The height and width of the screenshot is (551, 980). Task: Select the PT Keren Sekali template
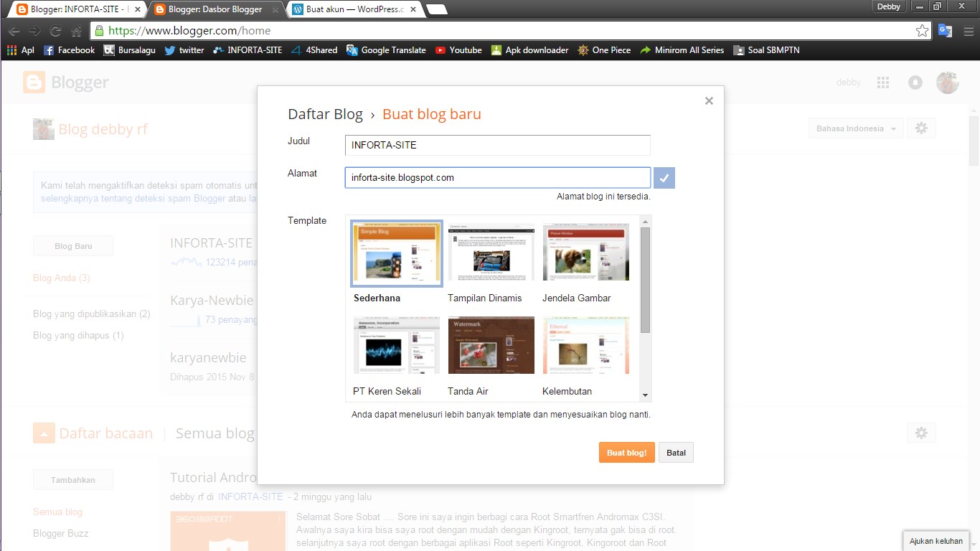(x=397, y=345)
